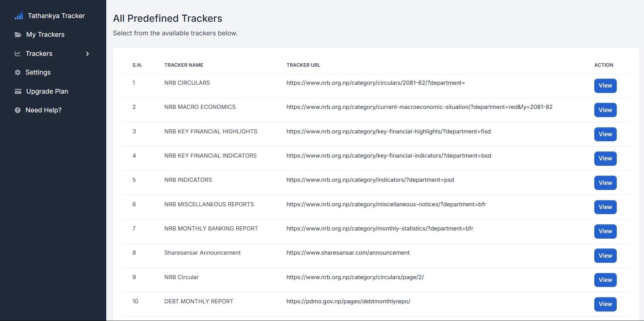Click the TRACKER NAME column header
This screenshot has width=644, height=321.
[184, 65]
